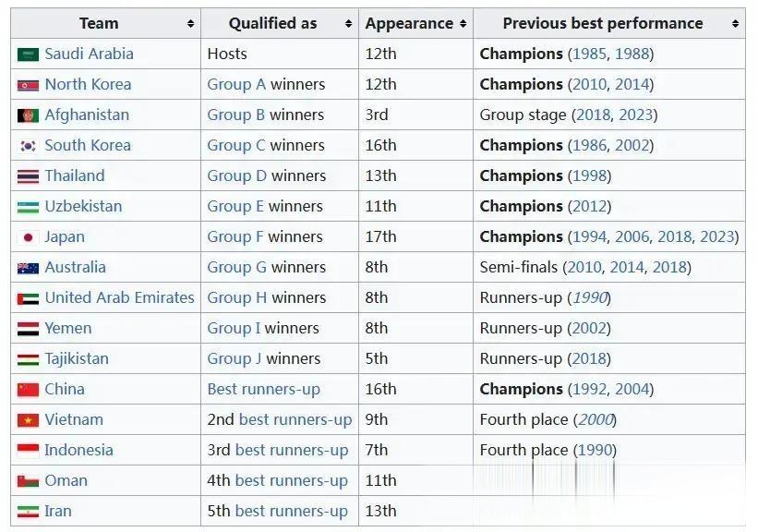Click the South Korea flag icon
This screenshot has height=532, width=758.
tap(28, 146)
